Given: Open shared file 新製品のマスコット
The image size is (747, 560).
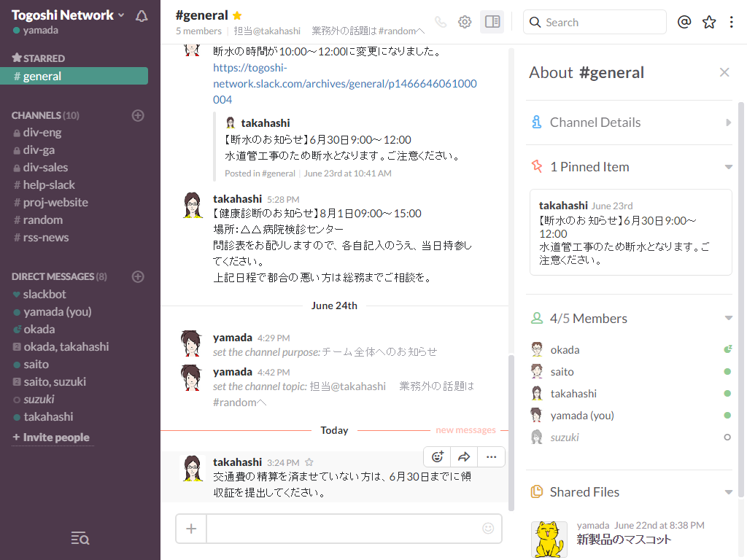Looking at the screenshot, I should (x=624, y=540).
